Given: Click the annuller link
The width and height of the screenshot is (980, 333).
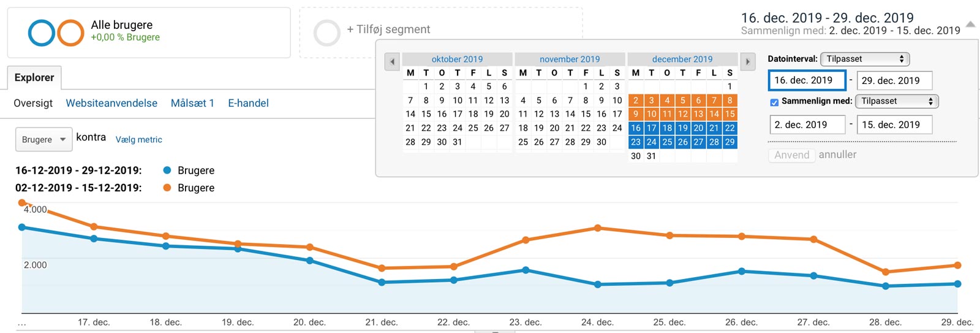Looking at the screenshot, I should (x=837, y=155).
